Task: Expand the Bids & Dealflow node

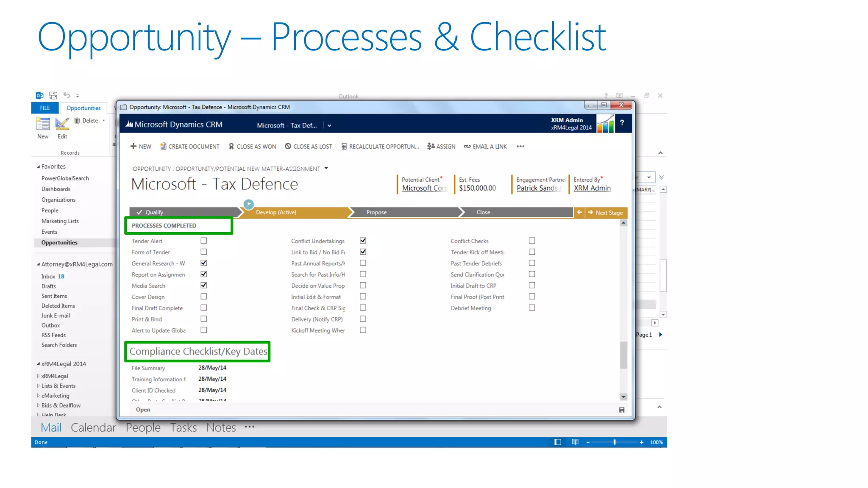Action: 38,405
